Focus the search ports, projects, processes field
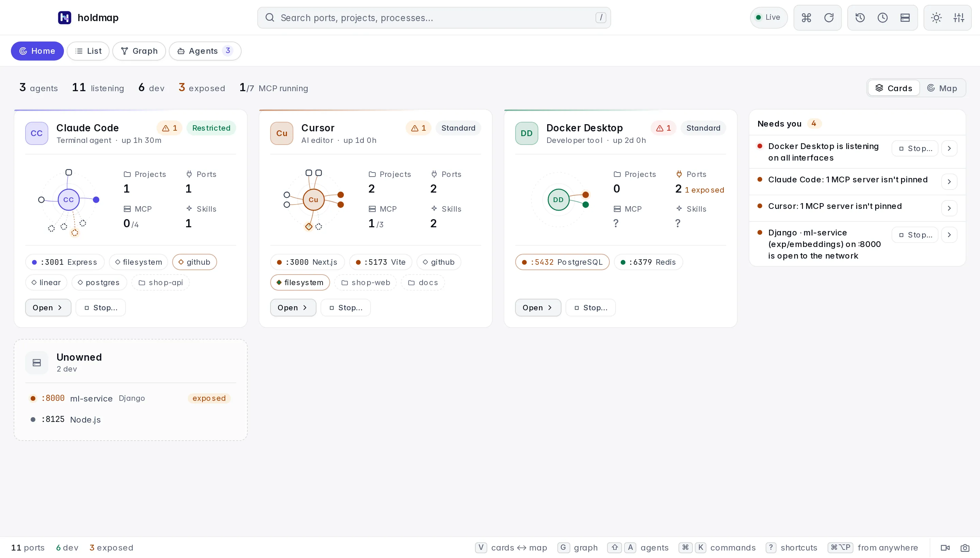Screen dimensions: 980x558 434,18
